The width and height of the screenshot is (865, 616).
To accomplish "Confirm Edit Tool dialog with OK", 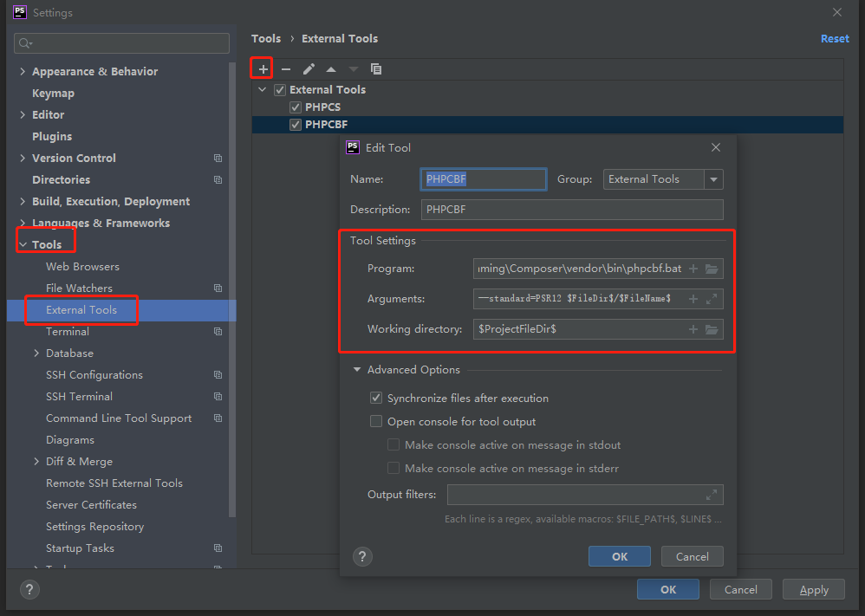I will click(620, 556).
